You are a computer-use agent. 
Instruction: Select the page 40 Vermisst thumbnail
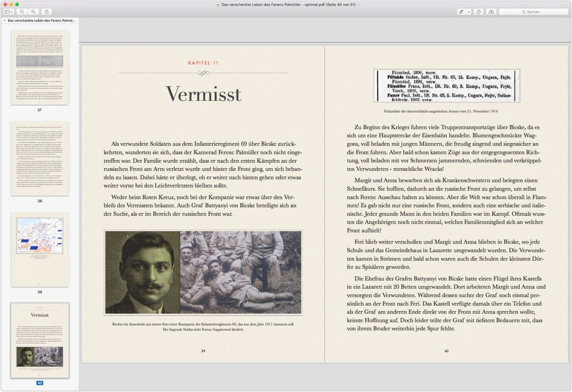(40, 341)
